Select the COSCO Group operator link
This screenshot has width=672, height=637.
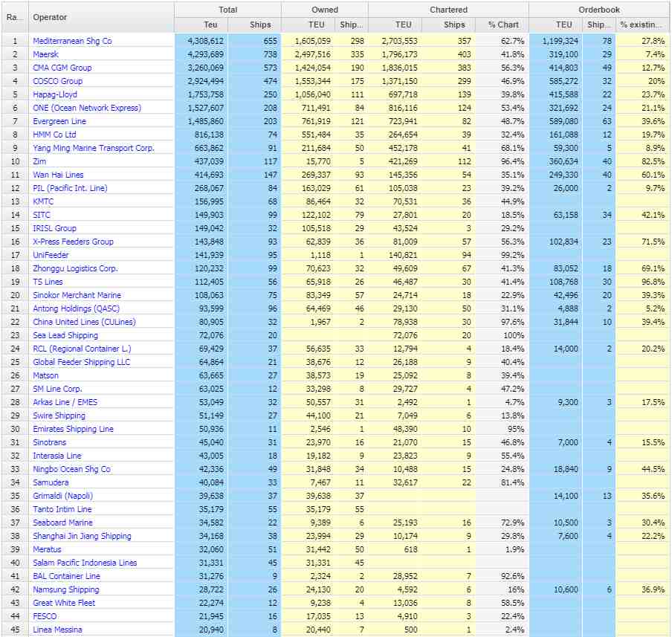[x=57, y=80]
